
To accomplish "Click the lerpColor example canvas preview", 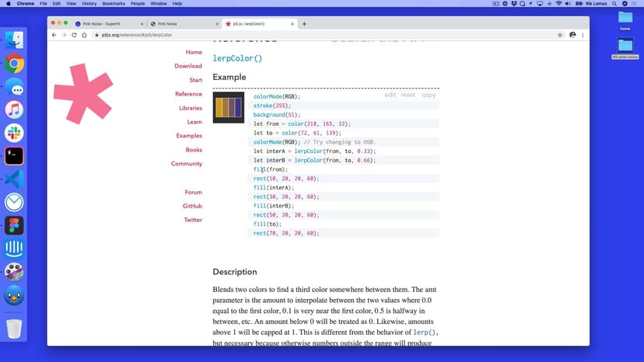I will tap(229, 107).
